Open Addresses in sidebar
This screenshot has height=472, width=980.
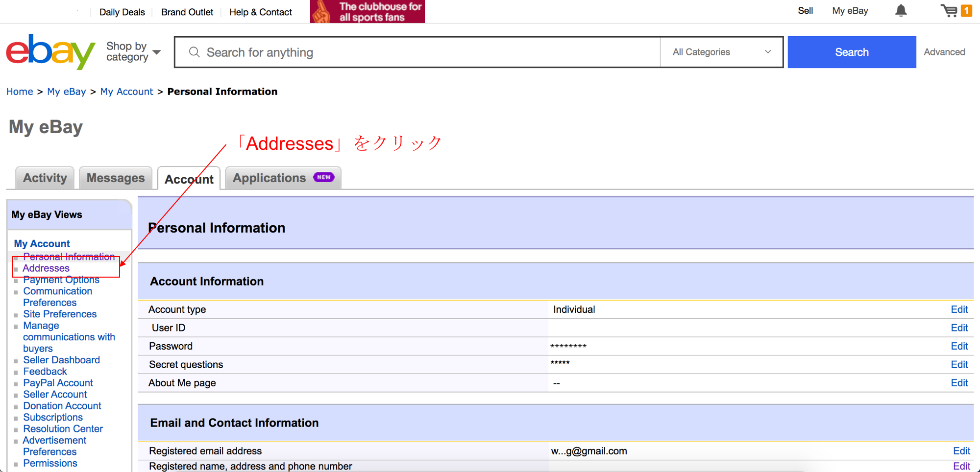point(46,268)
